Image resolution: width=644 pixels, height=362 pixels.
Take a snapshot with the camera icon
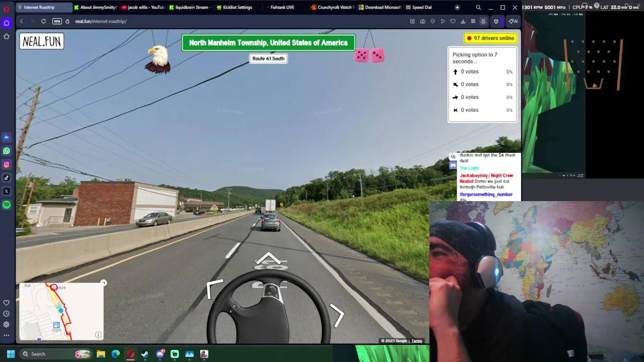[423, 21]
